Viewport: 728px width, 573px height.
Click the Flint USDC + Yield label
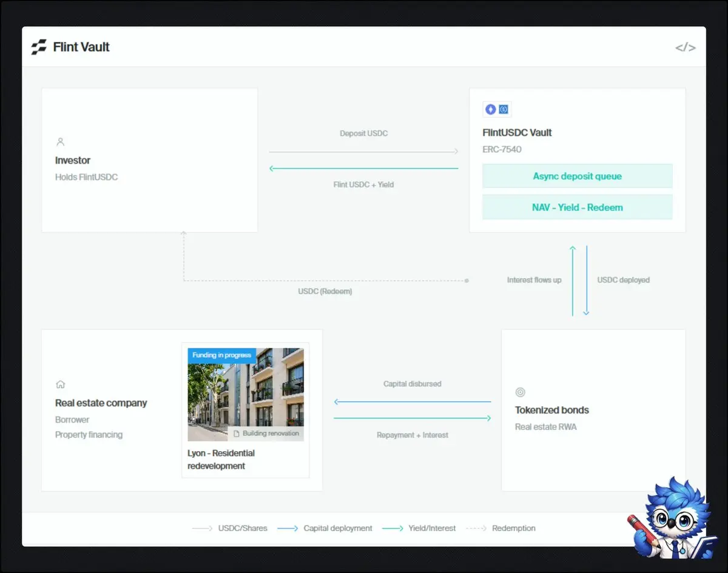[x=363, y=184]
